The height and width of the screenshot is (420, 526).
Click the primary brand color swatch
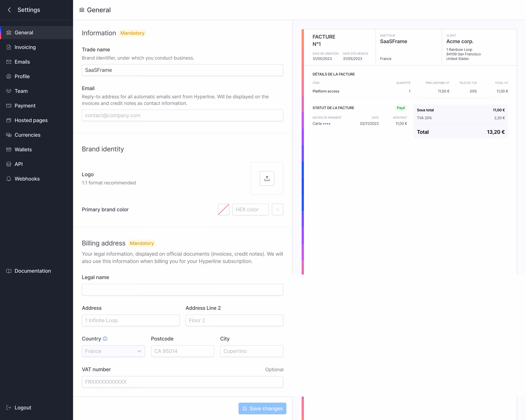coord(224,209)
